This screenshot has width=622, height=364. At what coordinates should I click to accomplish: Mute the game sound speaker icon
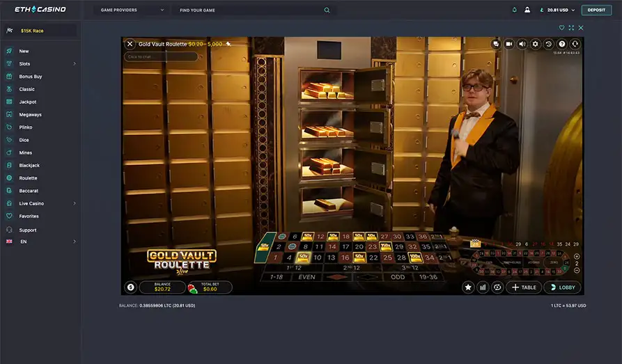522,44
